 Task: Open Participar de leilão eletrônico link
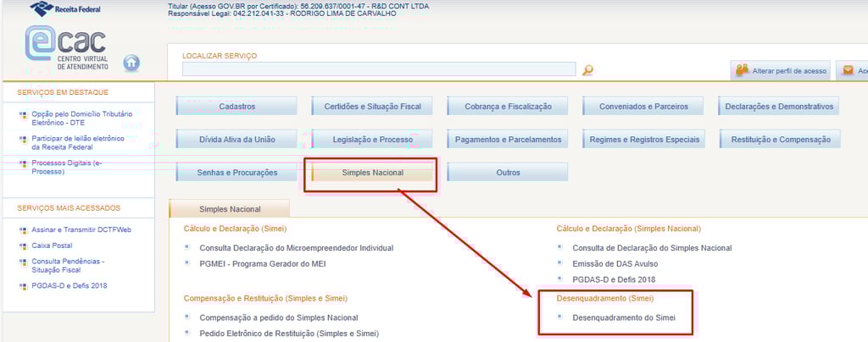78,142
